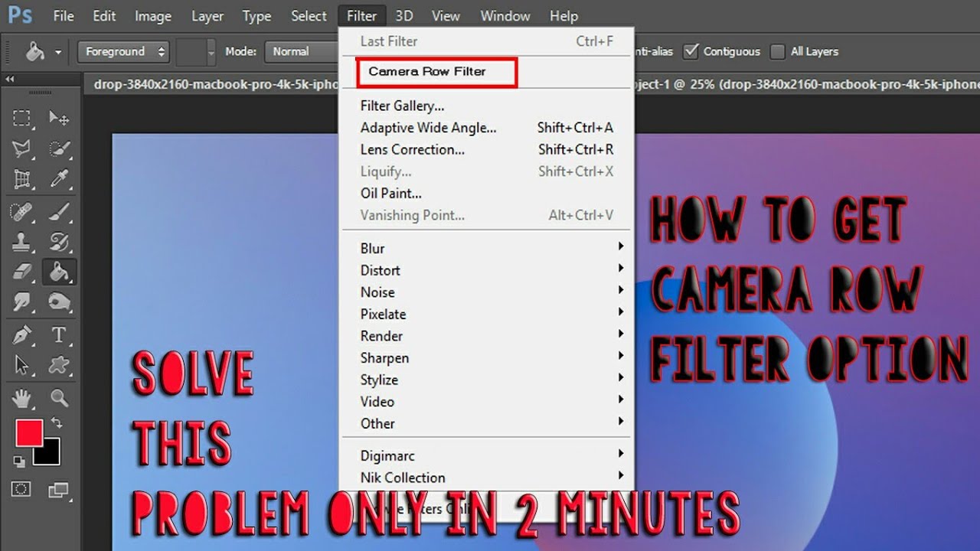This screenshot has height=551, width=980.
Task: Select the History Brush tool
Action: tap(59, 242)
